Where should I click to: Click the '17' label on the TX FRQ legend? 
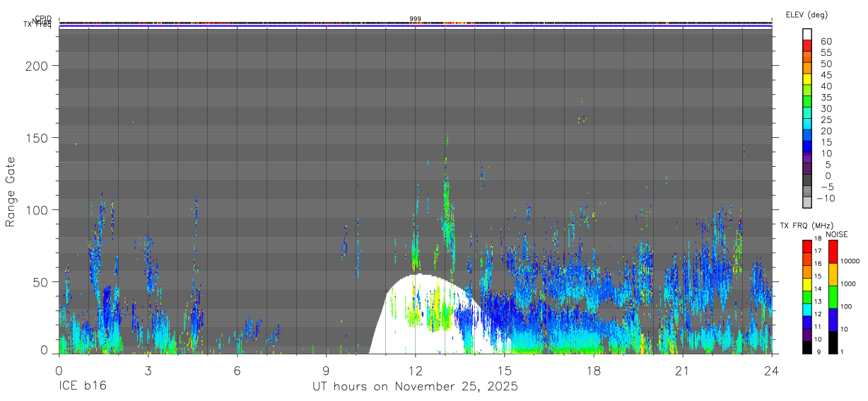[819, 251]
